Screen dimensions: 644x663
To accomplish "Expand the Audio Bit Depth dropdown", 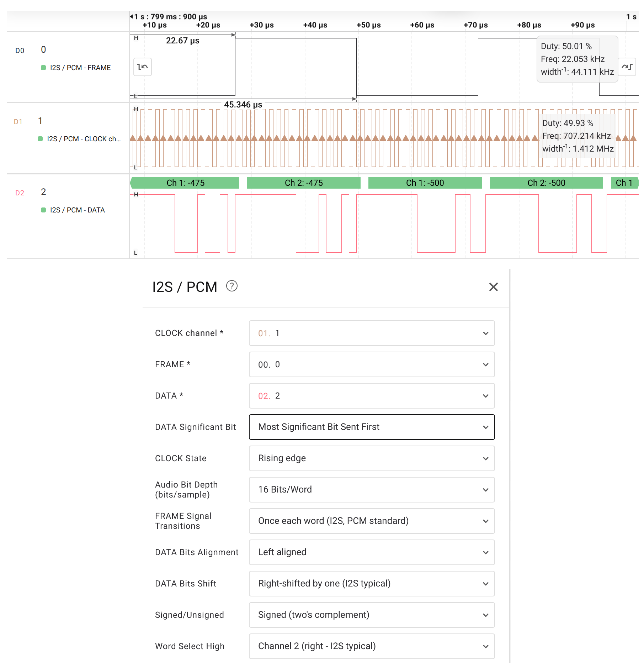I will tap(372, 490).
